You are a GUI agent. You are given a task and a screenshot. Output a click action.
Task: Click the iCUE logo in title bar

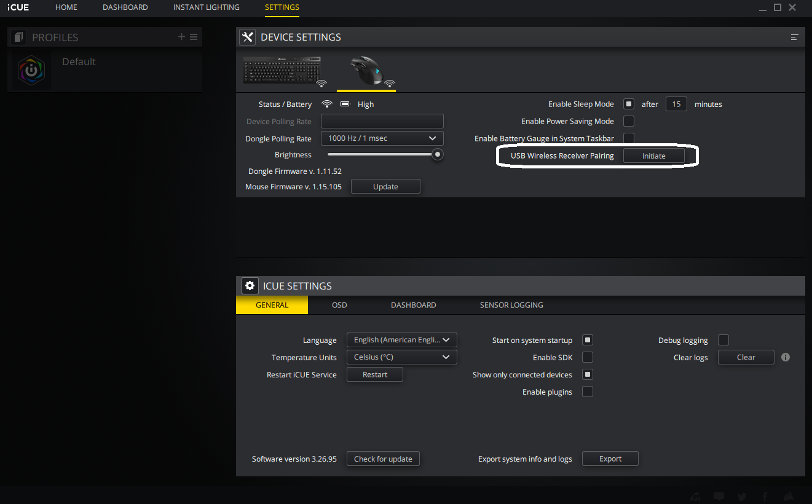[18, 7]
